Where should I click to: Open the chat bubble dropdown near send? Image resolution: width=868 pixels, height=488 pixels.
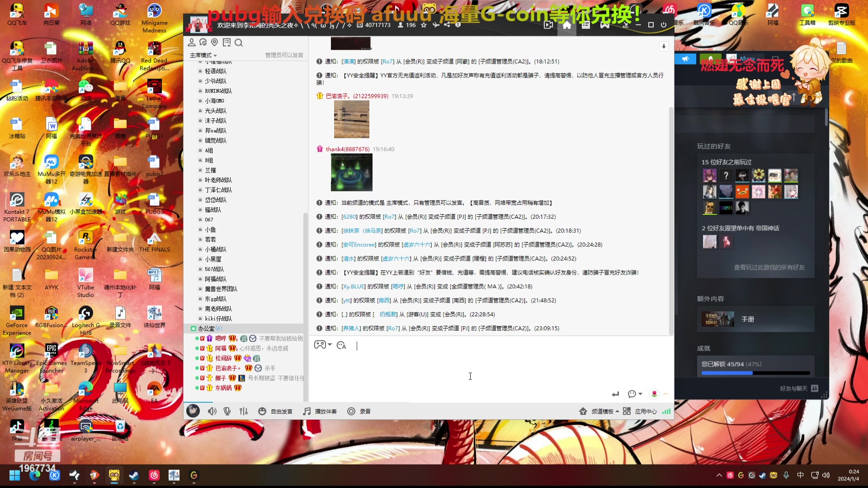(x=635, y=394)
